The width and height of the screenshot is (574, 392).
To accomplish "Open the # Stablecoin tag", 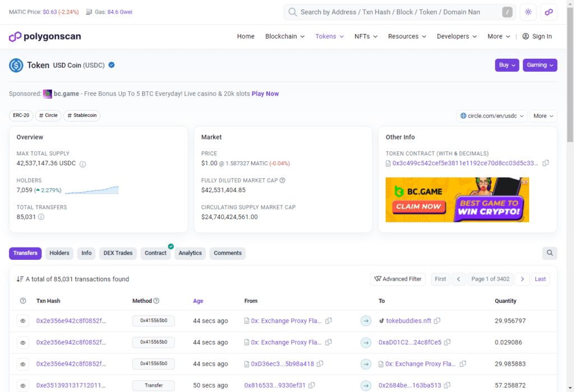I will pos(82,115).
